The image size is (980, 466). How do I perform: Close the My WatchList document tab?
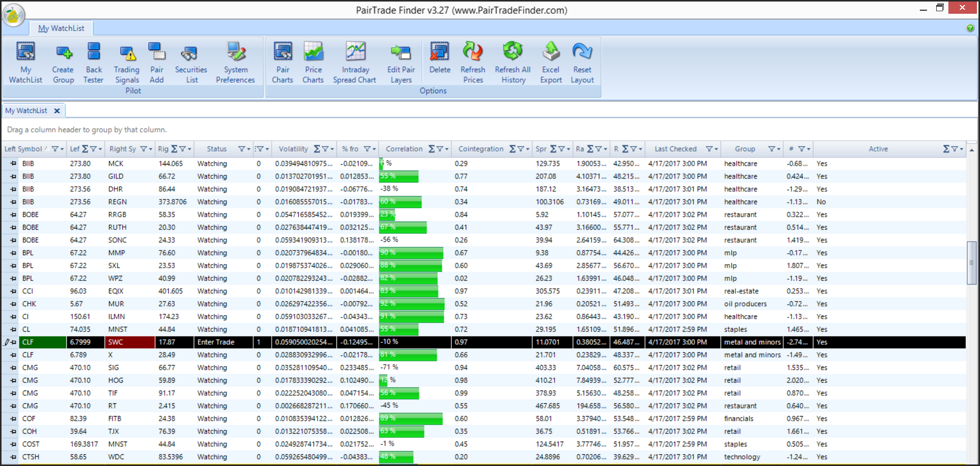[57, 111]
